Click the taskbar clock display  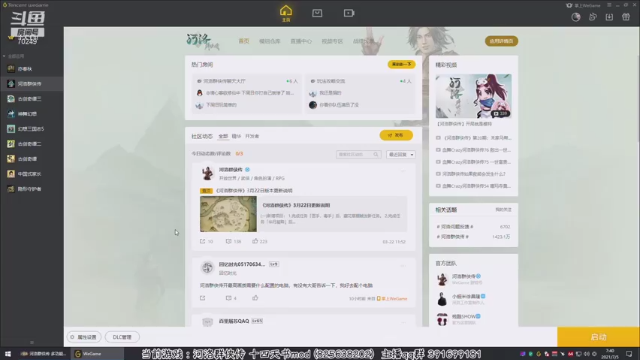(x=610, y=353)
